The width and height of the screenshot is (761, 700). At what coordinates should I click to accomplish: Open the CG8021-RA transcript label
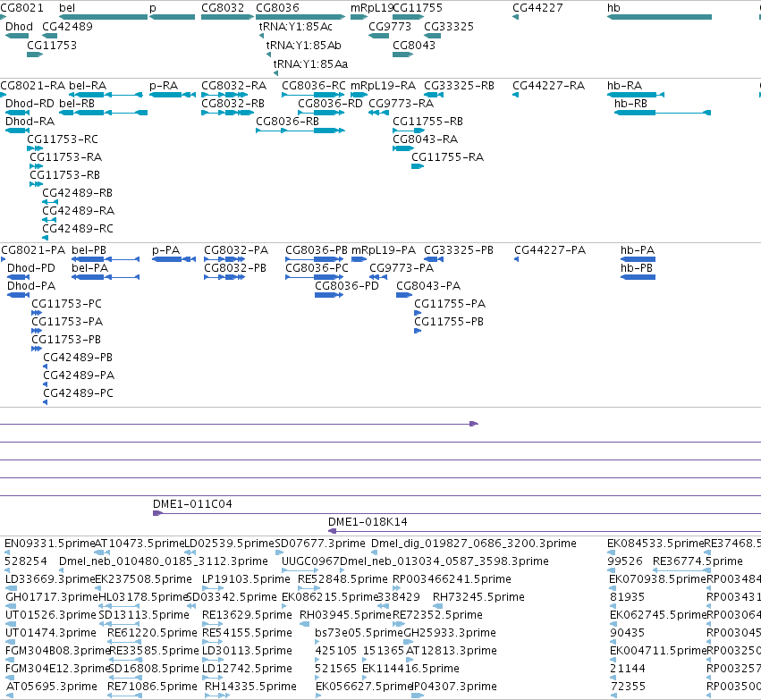tap(32, 86)
